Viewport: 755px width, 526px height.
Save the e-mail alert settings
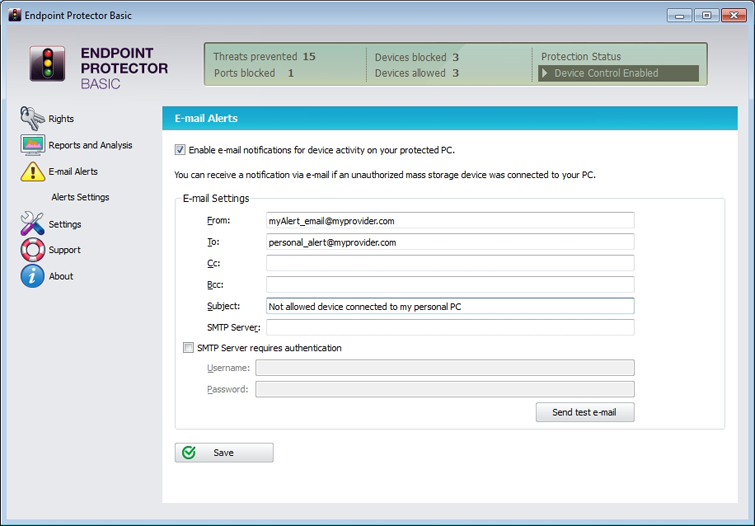pos(224,453)
